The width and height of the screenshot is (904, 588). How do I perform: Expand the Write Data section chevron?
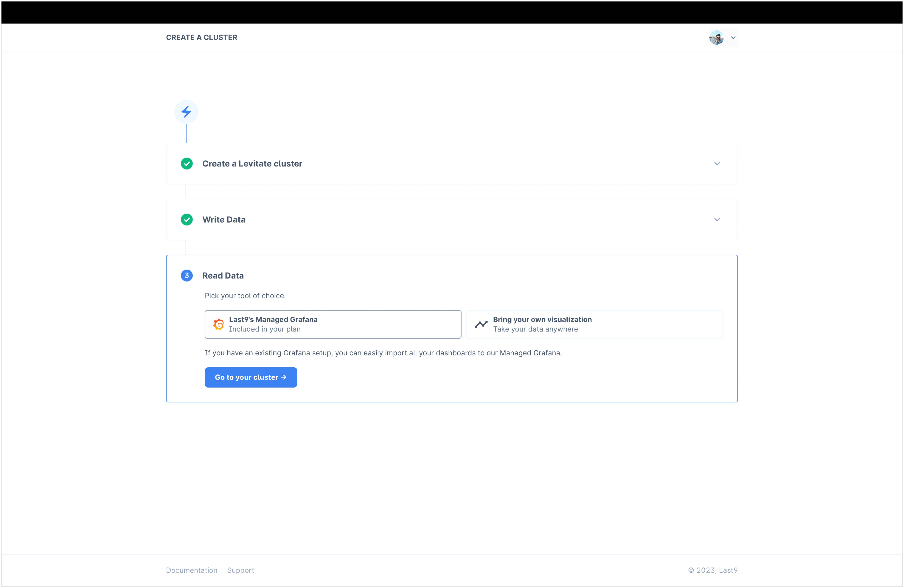click(x=717, y=220)
